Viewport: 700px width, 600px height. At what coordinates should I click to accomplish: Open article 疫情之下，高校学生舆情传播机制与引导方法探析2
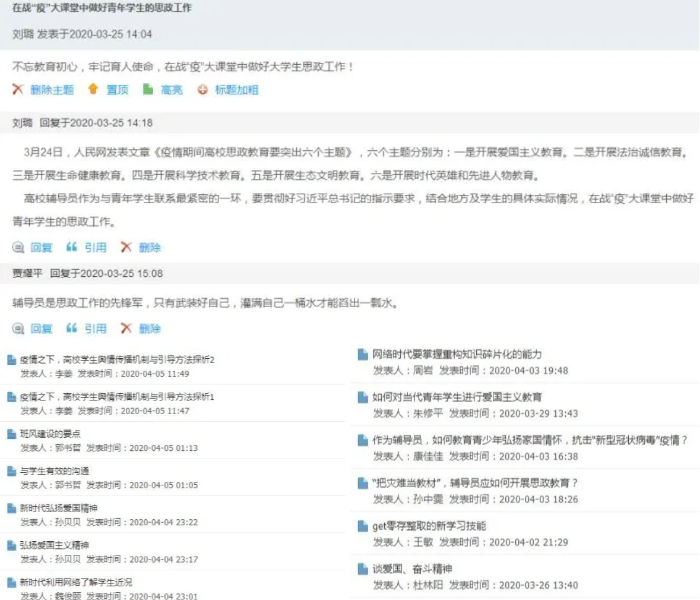click(x=117, y=360)
